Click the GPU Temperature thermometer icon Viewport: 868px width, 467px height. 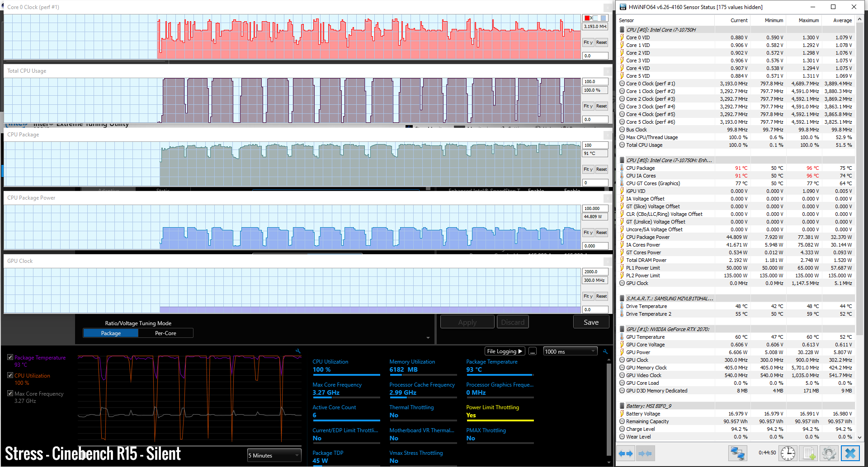pos(622,337)
